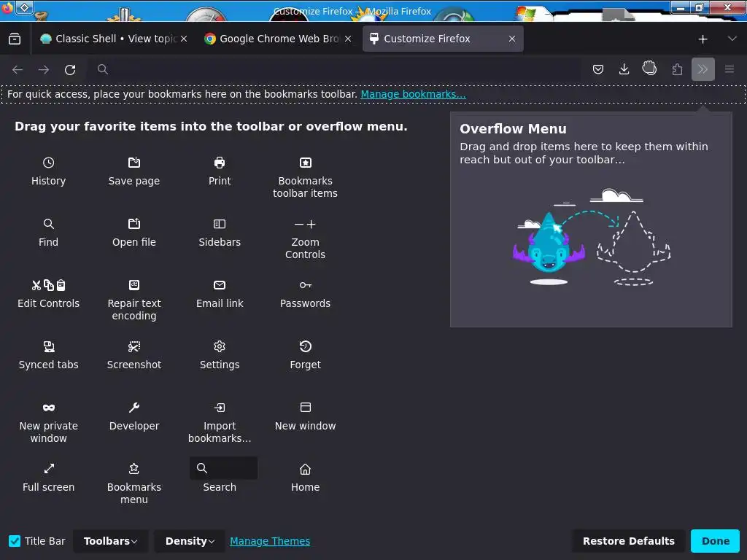The image size is (747, 560).
Task: Pick the Save page icon
Action: pyautogui.click(x=134, y=163)
